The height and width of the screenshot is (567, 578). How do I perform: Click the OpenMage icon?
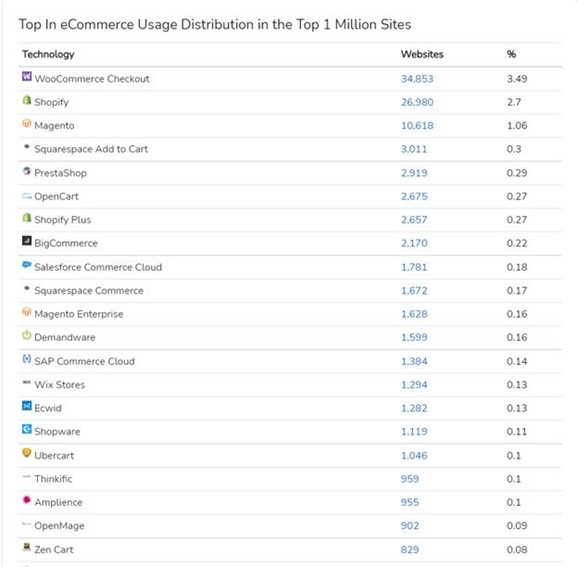coord(27,523)
